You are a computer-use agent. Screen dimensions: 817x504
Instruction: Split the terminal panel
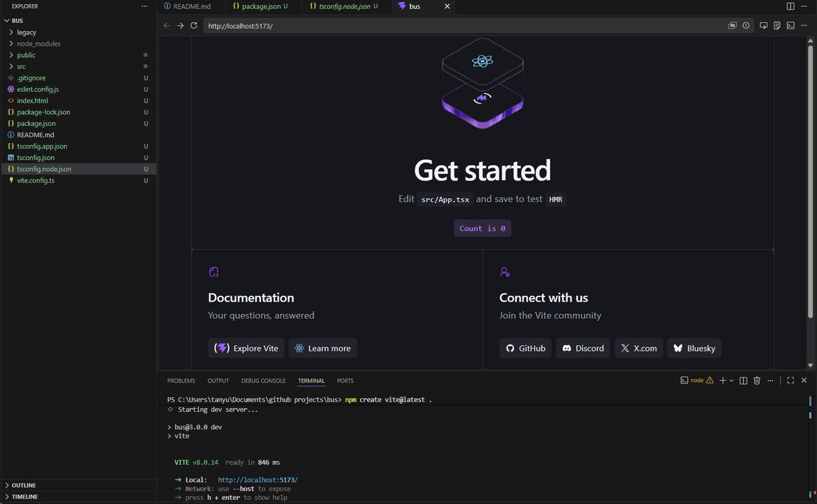pos(743,381)
